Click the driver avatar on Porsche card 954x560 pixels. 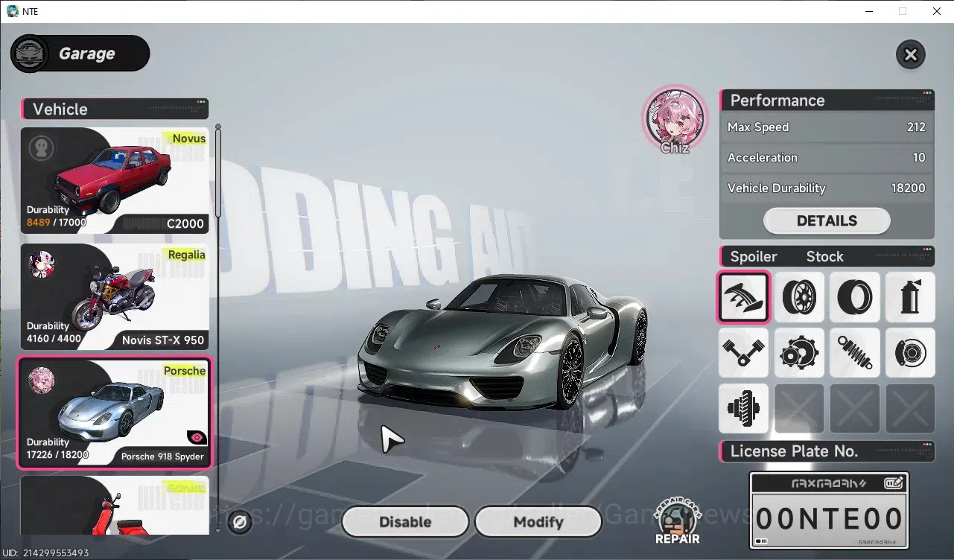click(42, 381)
